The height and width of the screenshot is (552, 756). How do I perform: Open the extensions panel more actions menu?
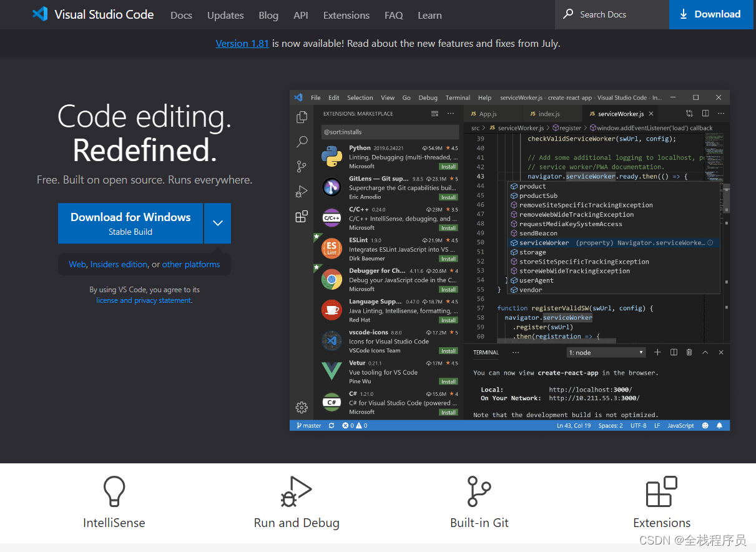point(451,114)
